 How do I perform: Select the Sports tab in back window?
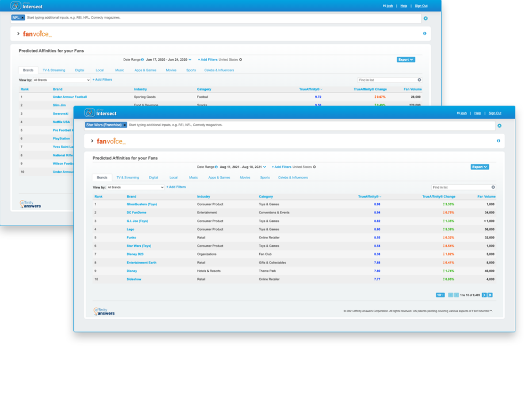(191, 70)
